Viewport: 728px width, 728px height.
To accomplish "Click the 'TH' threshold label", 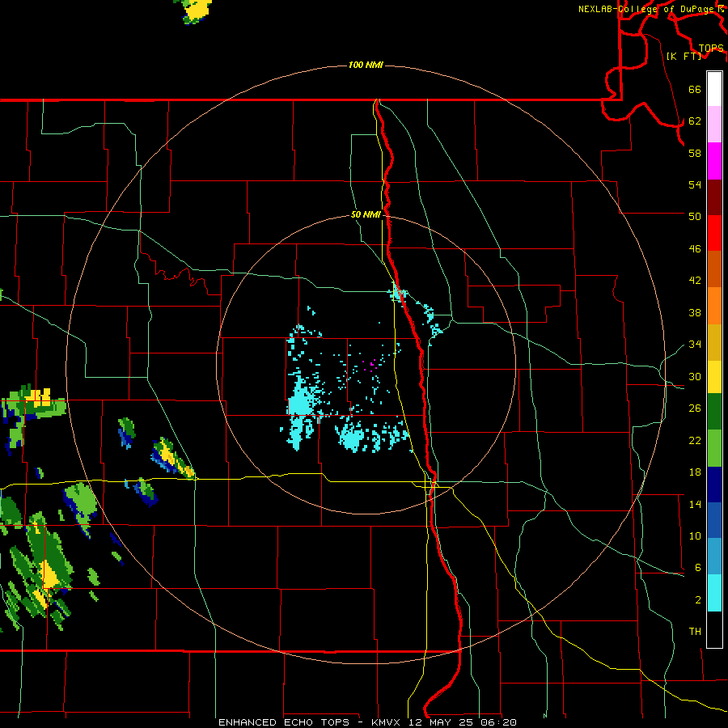I will click(x=695, y=632).
